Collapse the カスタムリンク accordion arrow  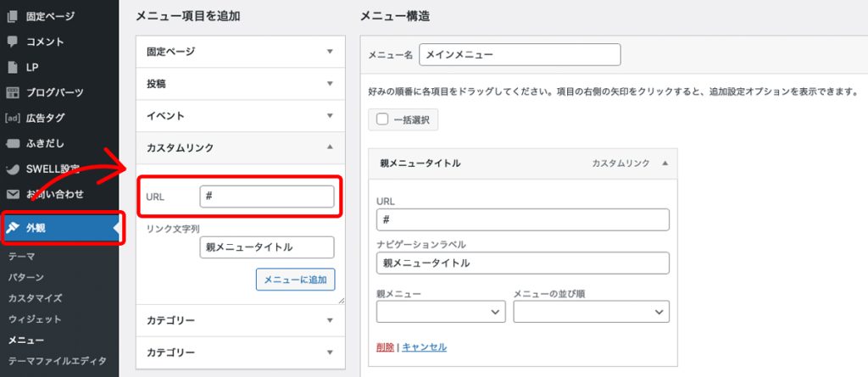pyautogui.click(x=330, y=147)
